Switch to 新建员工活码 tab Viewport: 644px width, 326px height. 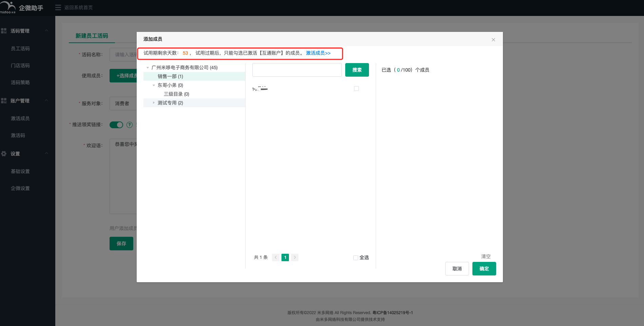pyautogui.click(x=92, y=36)
